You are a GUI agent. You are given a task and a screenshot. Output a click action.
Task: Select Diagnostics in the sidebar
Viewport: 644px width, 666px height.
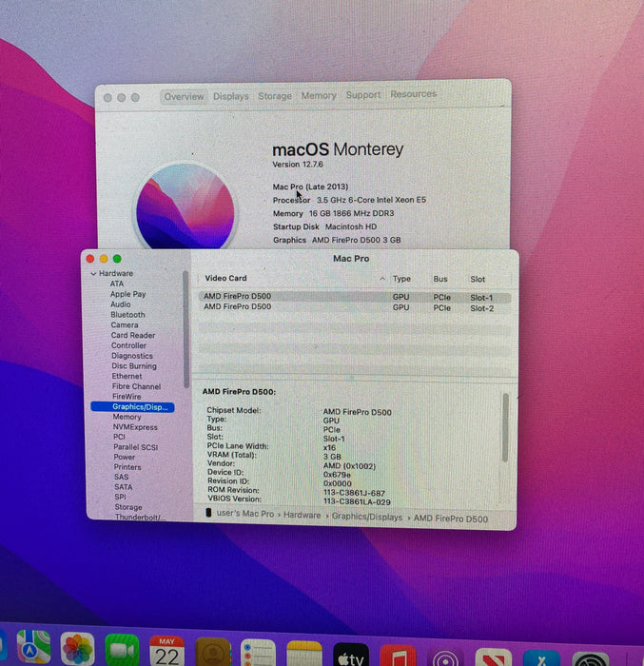[x=132, y=356]
